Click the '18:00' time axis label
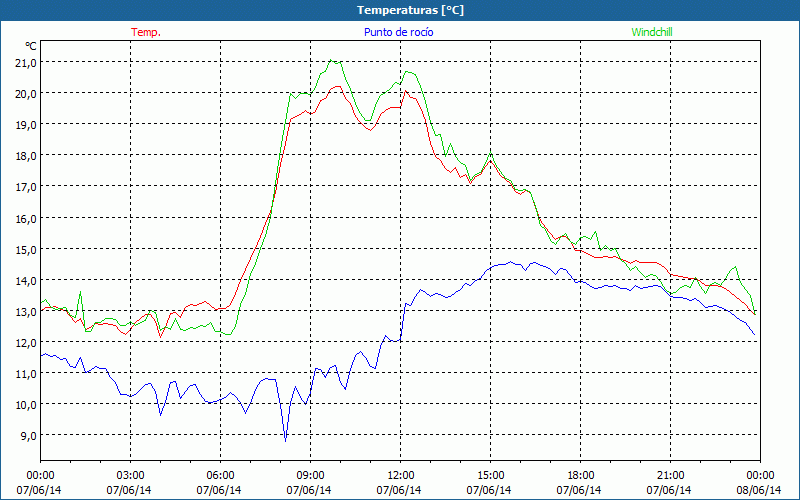 (x=581, y=476)
